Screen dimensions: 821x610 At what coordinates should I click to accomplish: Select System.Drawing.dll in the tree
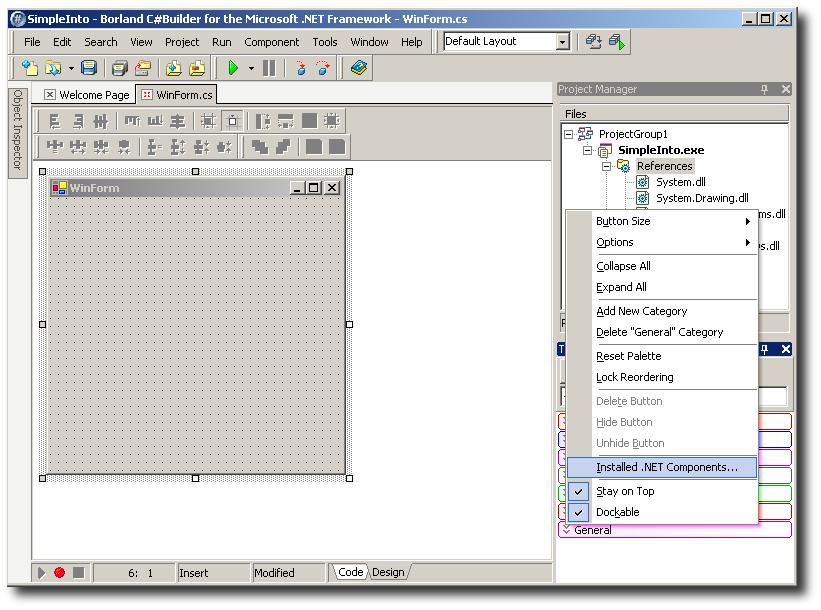[x=702, y=198]
